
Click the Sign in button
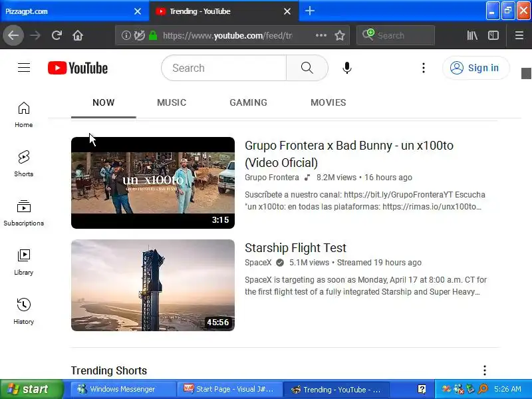tap(475, 68)
